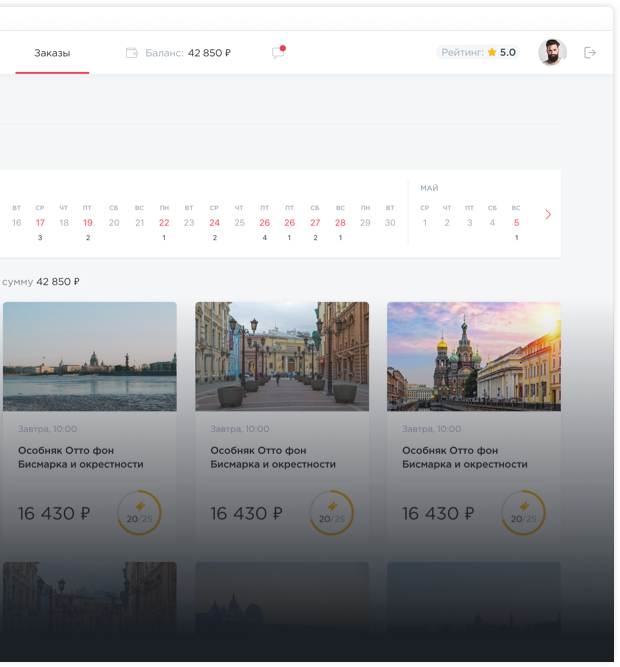Viewport: 620px width, 667px height.
Task: Open the chat messages icon with red dot
Action: pos(278,53)
